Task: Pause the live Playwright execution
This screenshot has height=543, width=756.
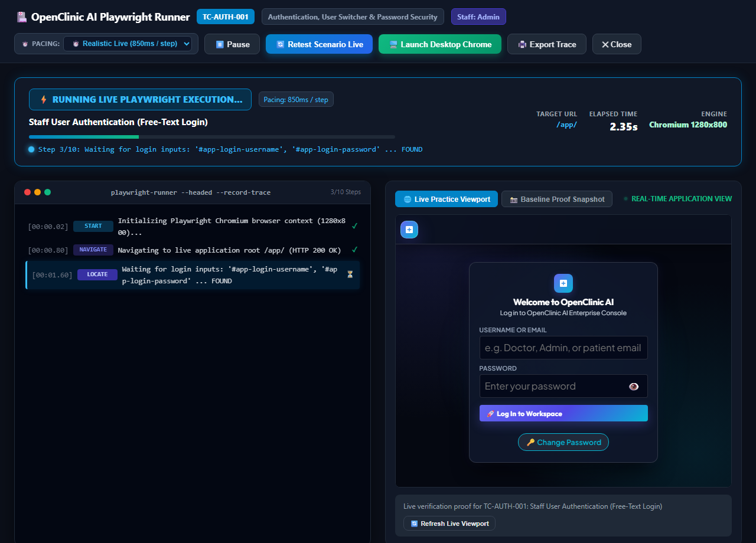Action: (x=232, y=44)
